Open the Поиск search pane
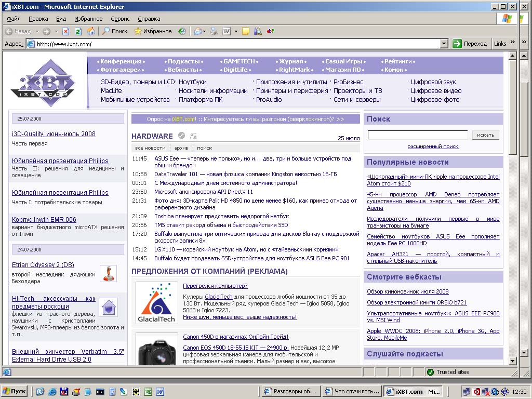This screenshot has height=399, width=532. (x=115, y=31)
